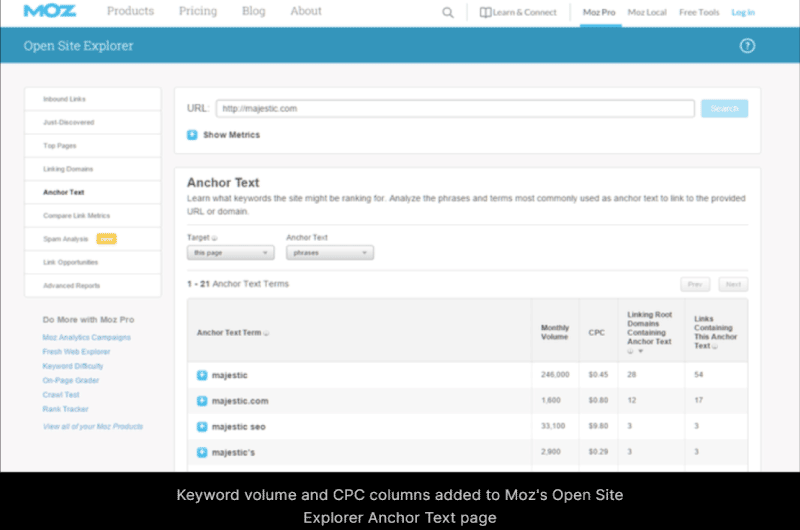This screenshot has height=530, width=800.
Task: Open On-Page Grader link
Action: [x=70, y=380]
